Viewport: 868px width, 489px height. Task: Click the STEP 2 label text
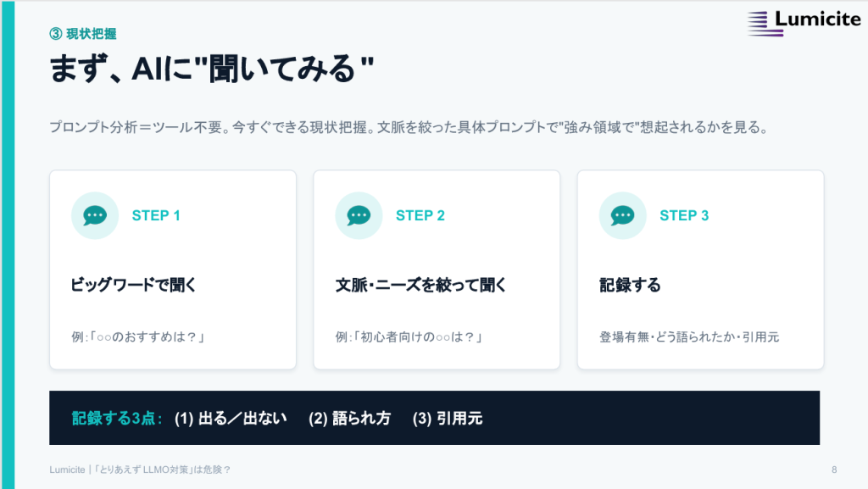pyautogui.click(x=420, y=216)
